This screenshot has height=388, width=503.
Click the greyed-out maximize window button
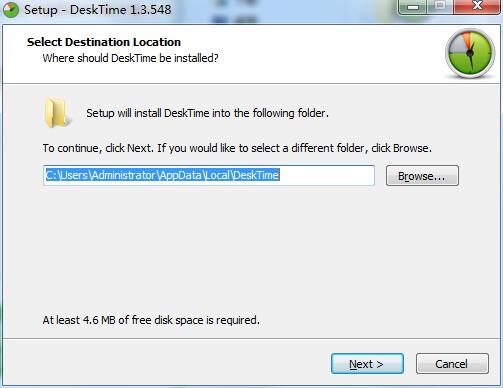[440, 6]
